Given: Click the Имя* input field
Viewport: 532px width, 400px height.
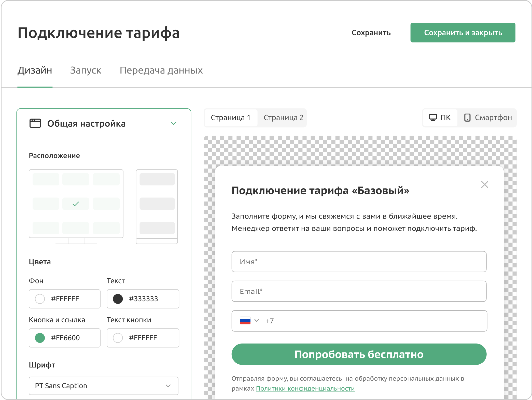Looking at the screenshot, I should tap(359, 262).
